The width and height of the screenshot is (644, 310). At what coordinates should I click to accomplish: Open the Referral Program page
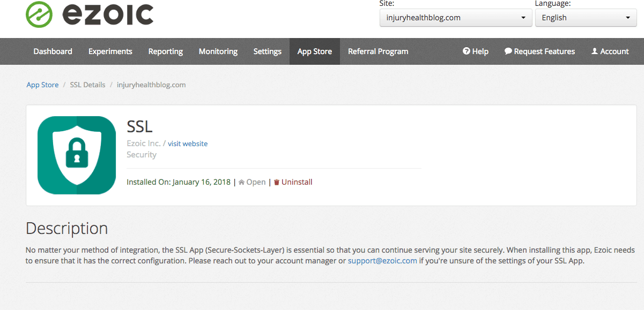(378, 51)
